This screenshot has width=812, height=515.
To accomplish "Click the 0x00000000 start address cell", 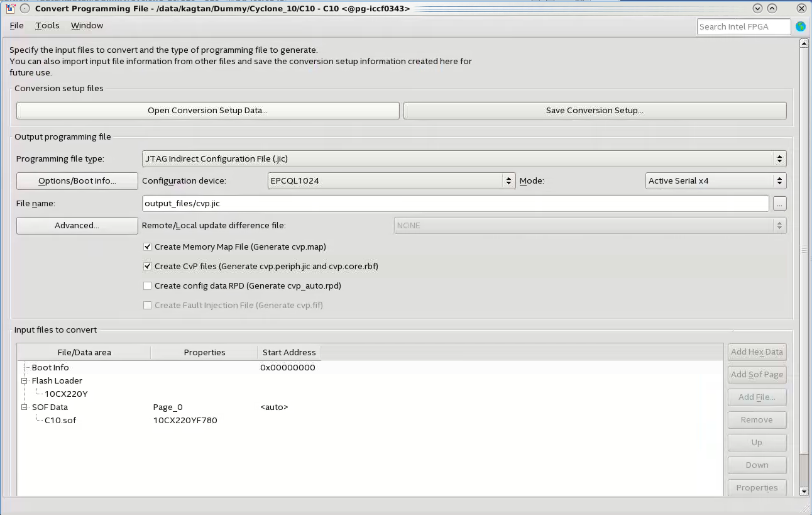I will 288,368.
